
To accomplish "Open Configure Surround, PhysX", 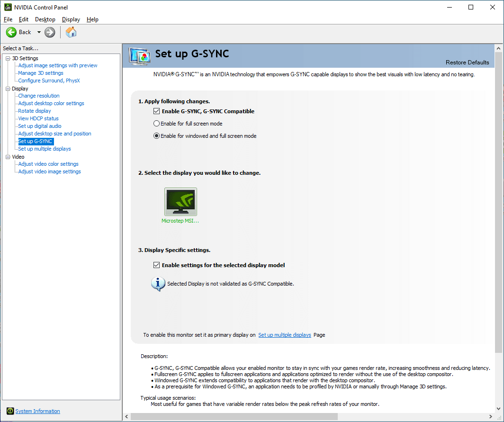I will [x=49, y=81].
